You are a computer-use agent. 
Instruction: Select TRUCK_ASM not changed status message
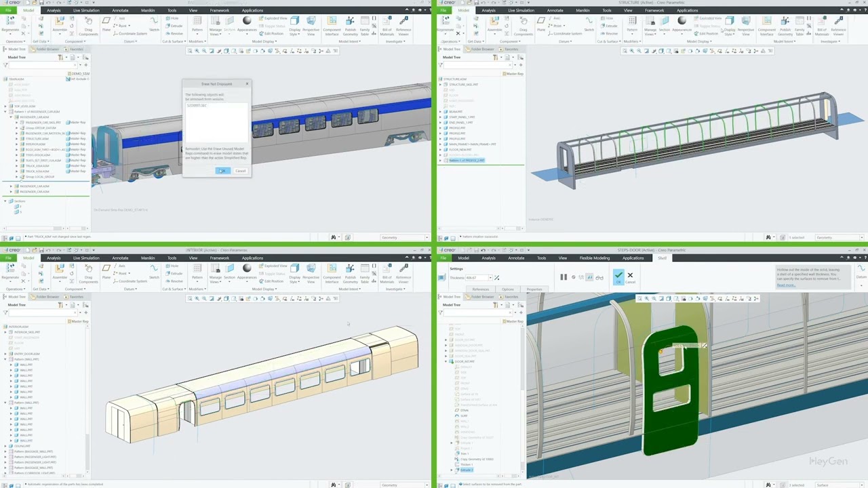[x=58, y=237]
